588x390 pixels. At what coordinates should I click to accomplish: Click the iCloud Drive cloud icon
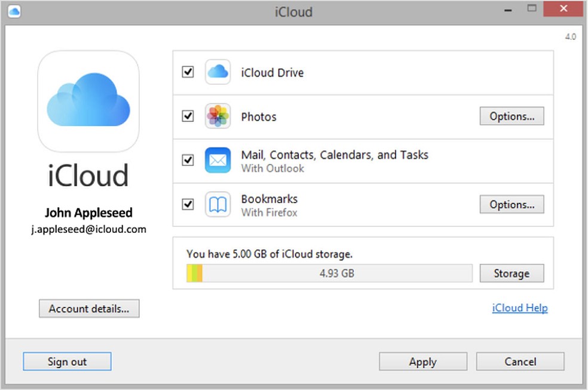218,72
